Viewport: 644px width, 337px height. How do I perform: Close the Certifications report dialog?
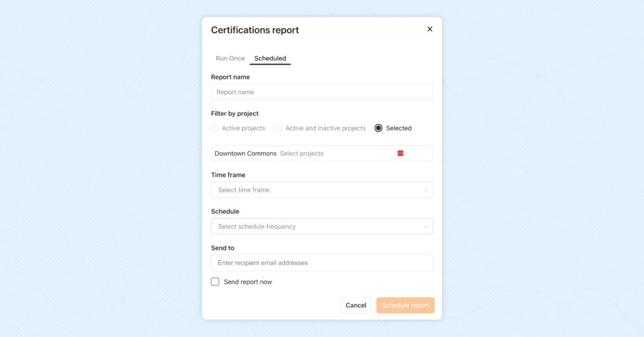tap(430, 29)
